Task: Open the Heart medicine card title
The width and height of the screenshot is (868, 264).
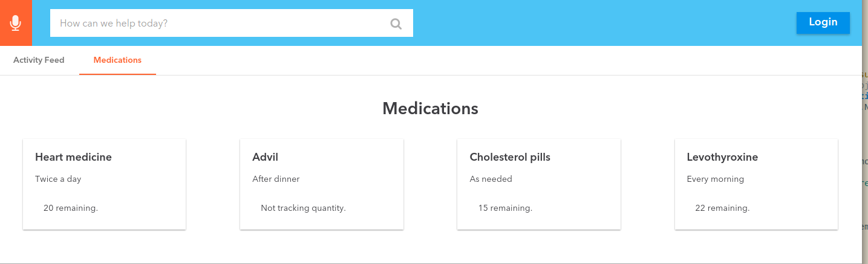Action: pyautogui.click(x=73, y=157)
